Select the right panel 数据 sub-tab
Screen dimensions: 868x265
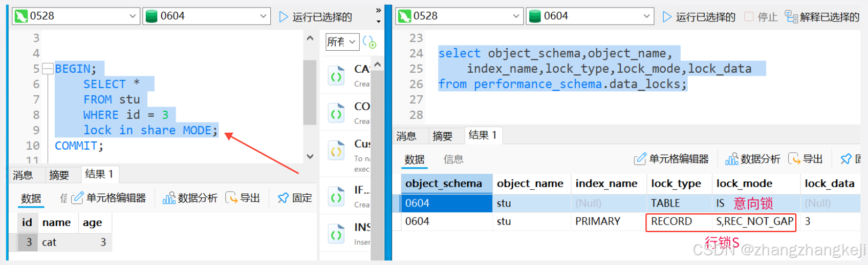pos(415,159)
